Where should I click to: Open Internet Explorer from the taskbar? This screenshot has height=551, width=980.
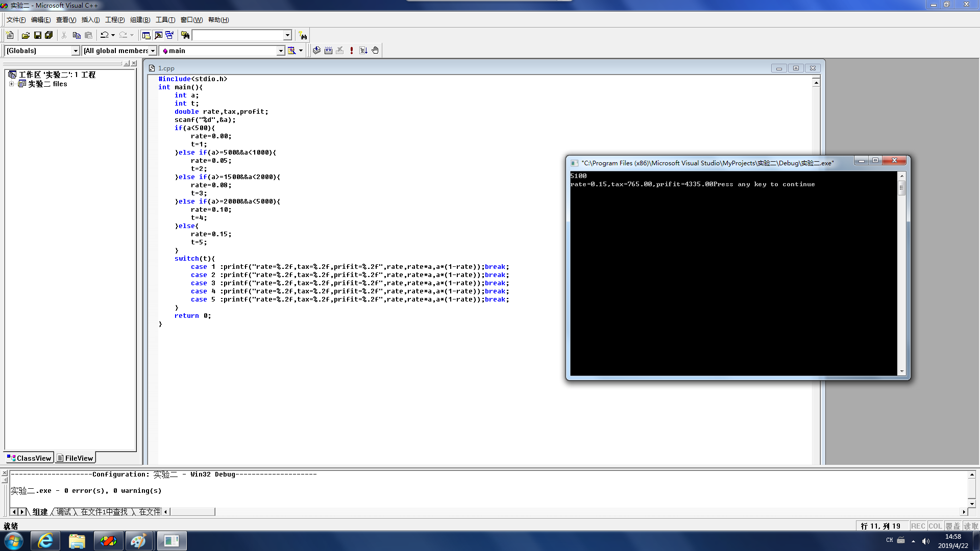(45, 541)
